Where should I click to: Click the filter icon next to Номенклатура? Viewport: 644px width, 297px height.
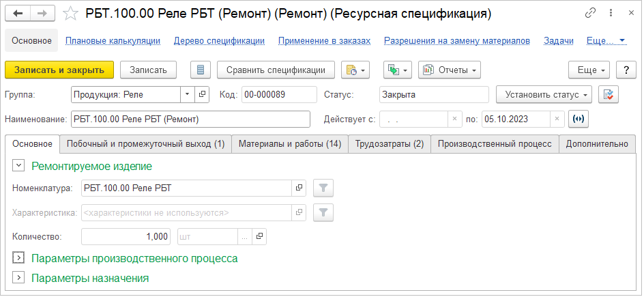click(x=323, y=188)
